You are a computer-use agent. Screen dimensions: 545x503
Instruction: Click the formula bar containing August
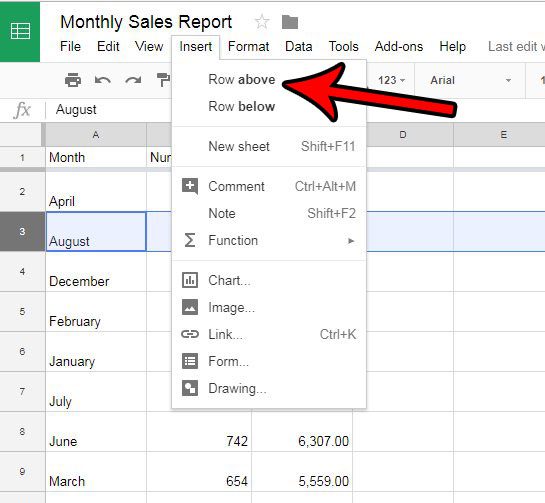(x=108, y=110)
